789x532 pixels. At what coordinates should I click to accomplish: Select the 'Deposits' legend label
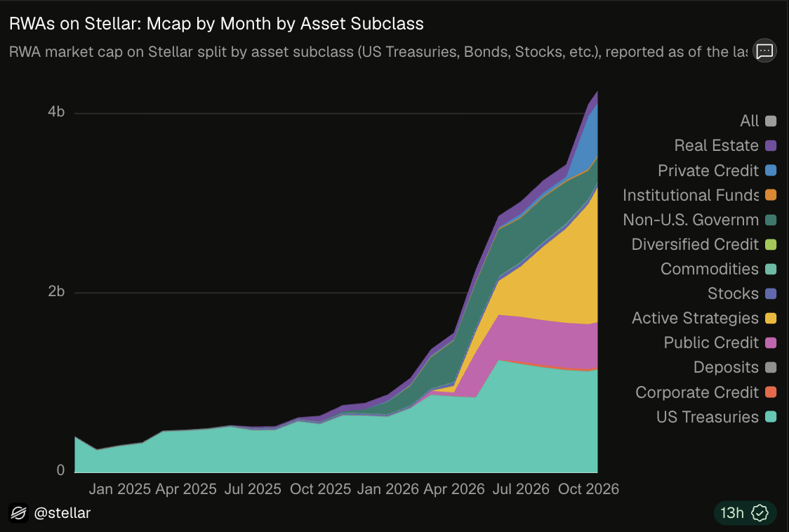726,368
